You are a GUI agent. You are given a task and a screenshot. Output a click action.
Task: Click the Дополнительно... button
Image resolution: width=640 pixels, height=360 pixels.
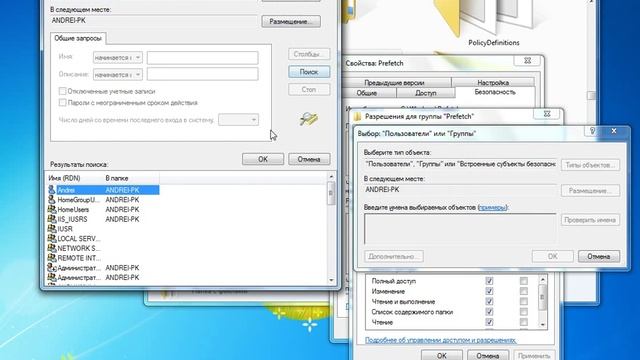[x=393, y=256]
